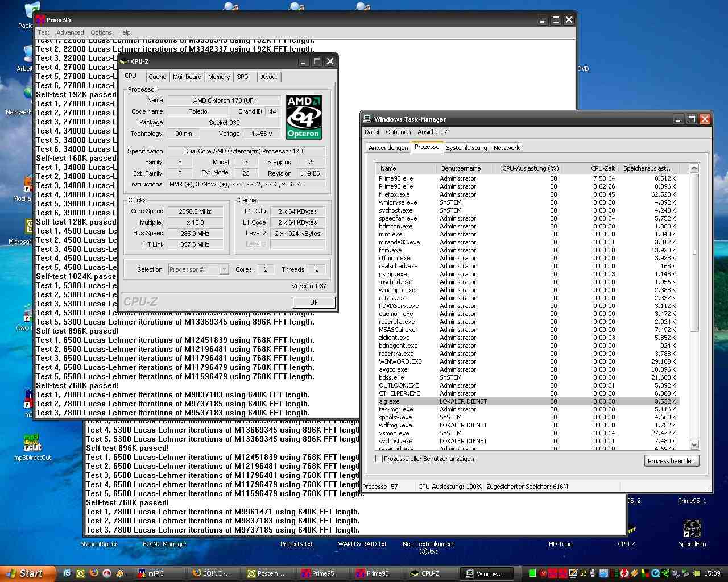Click the HD Tune desktop shortcut label
This screenshot has width=728, height=582.
[560, 544]
